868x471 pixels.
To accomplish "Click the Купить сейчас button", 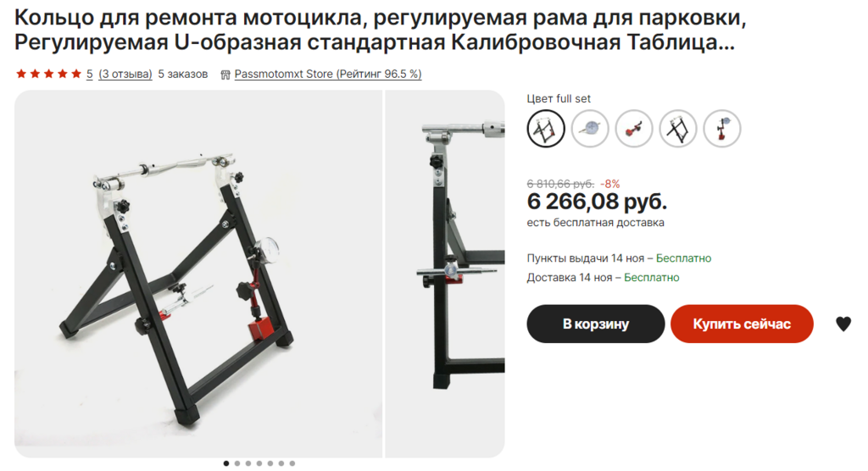I will coord(742,324).
